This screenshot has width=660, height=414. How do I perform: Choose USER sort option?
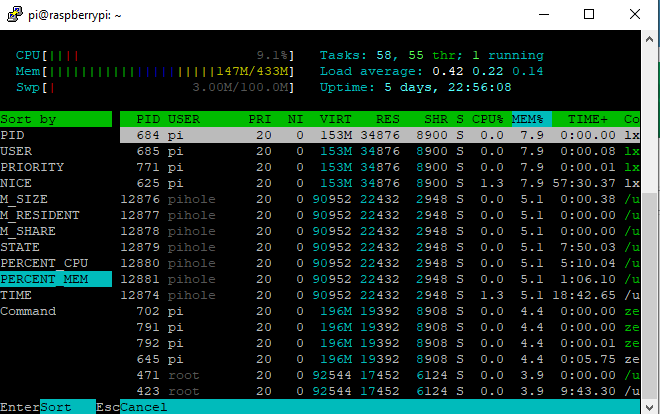pos(17,151)
